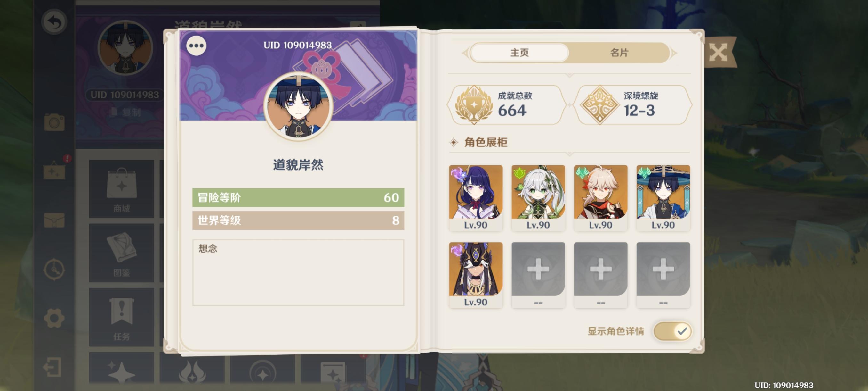Click the left arrow beside 主页 tab
868x391 pixels.
pos(466,53)
